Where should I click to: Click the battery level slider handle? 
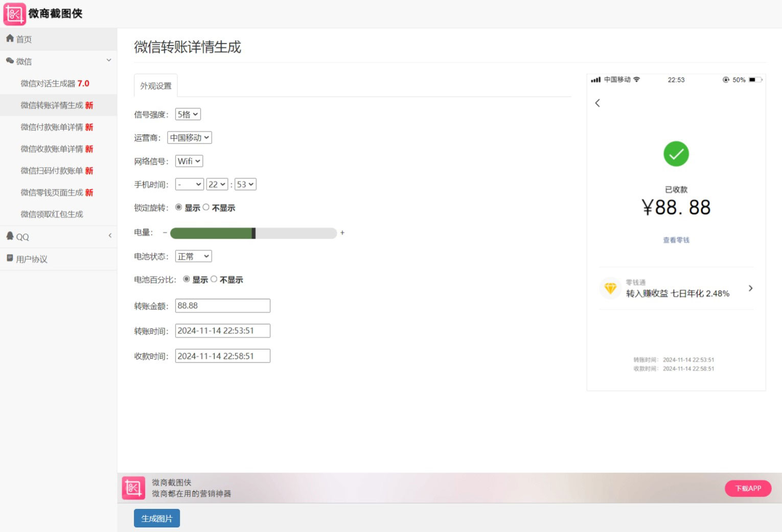point(254,233)
